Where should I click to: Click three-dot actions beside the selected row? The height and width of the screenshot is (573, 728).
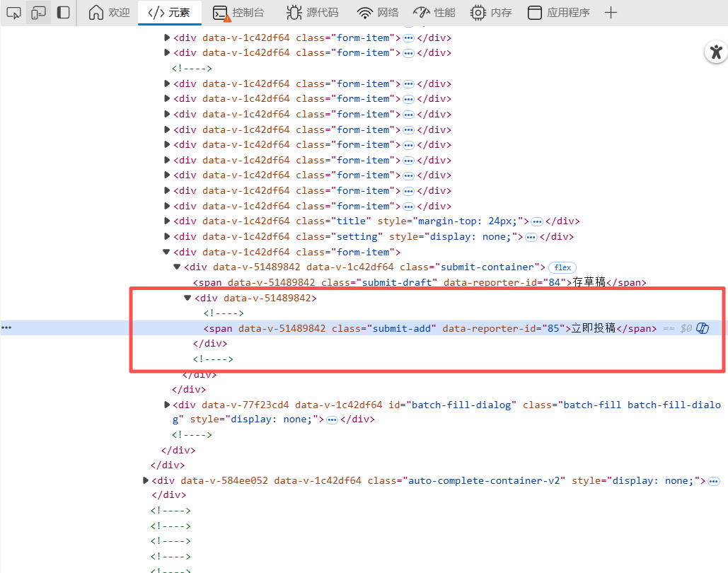click(x=6, y=328)
